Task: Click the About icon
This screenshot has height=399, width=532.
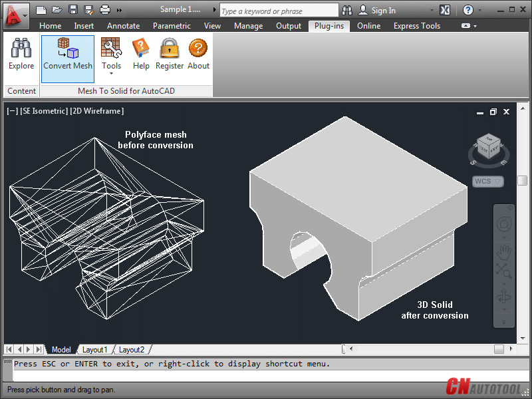Action: click(x=198, y=55)
